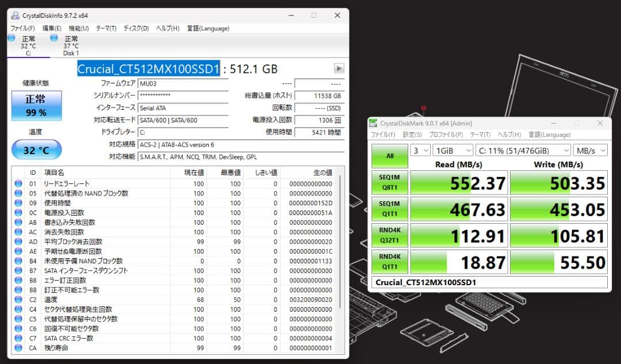Run all benchmarks with the green All tile
Viewport: 621px width, 364px height.
tap(389, 156)
